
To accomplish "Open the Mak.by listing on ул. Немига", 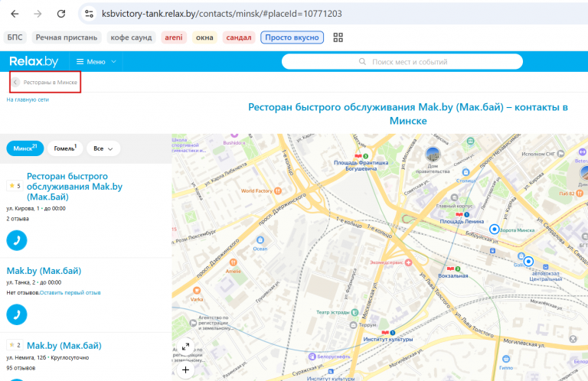I will point(64,346).
